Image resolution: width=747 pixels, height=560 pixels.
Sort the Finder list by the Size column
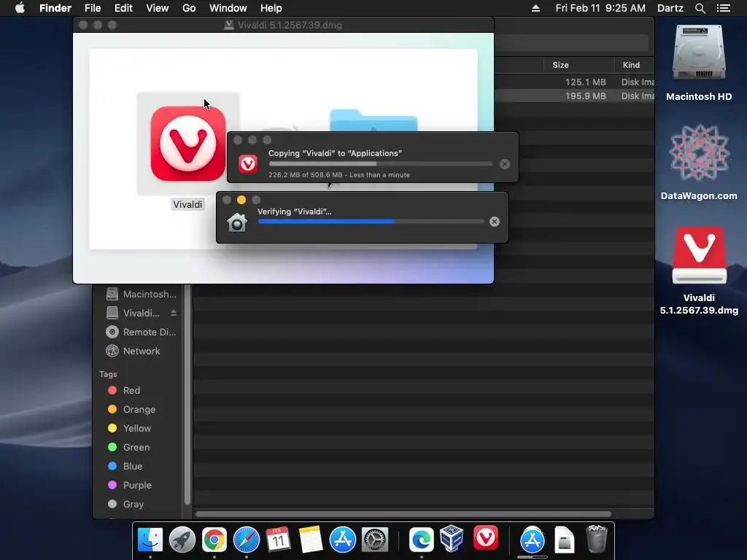tap(561, 65)
